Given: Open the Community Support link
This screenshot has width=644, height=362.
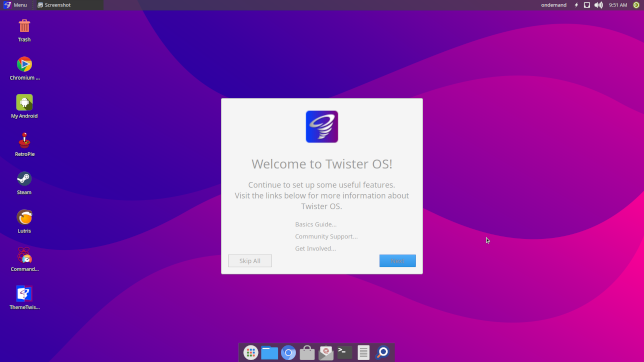Looking at the screenshot, I should (326, 236).
